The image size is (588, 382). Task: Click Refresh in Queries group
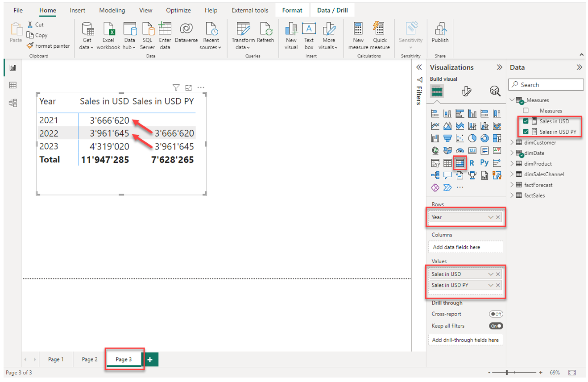[x=265, y=33]
